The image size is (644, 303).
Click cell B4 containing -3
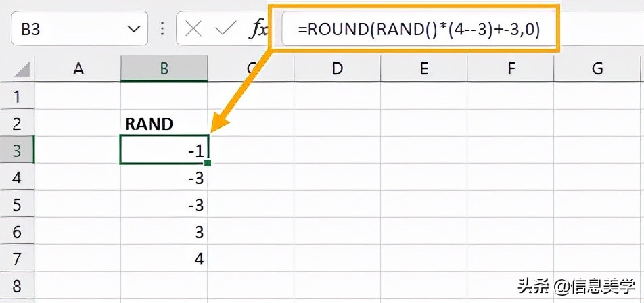(x=164, y=177)
